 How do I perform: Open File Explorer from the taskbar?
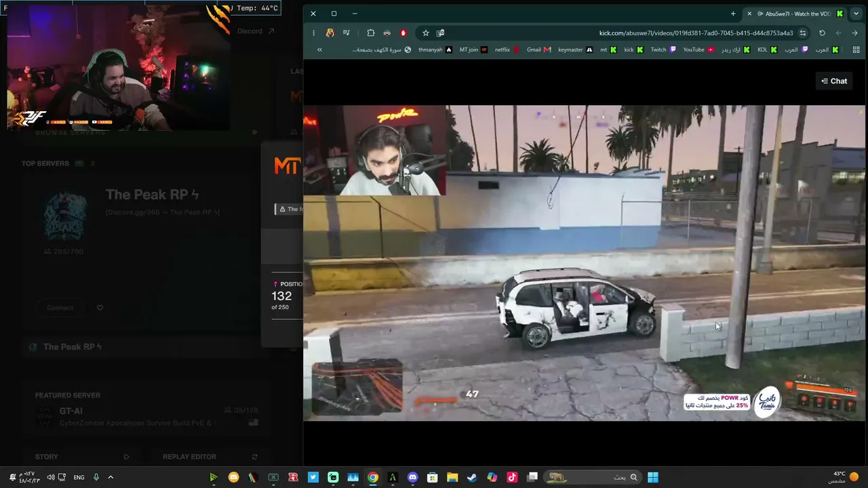[x=452, y=477]
